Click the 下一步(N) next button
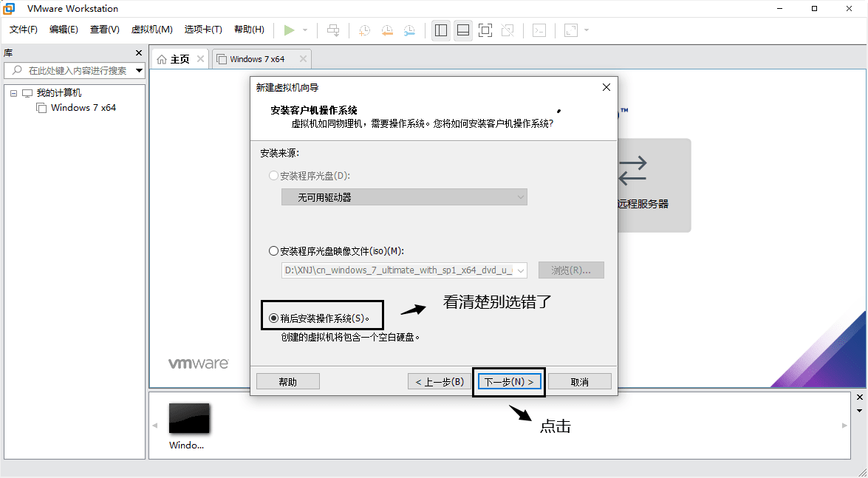 [x=509, y=382]
